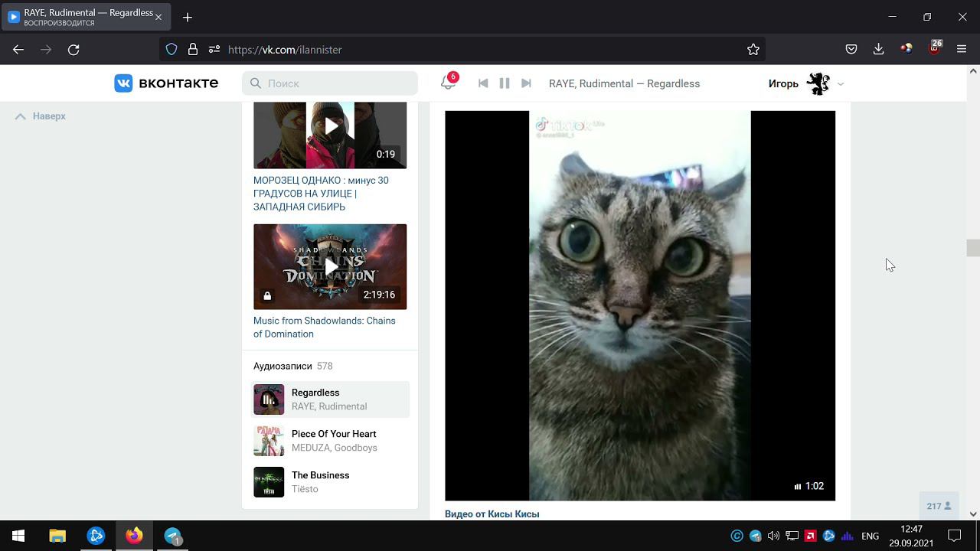Toggle tracking protection shield icon

pos(171,50)
